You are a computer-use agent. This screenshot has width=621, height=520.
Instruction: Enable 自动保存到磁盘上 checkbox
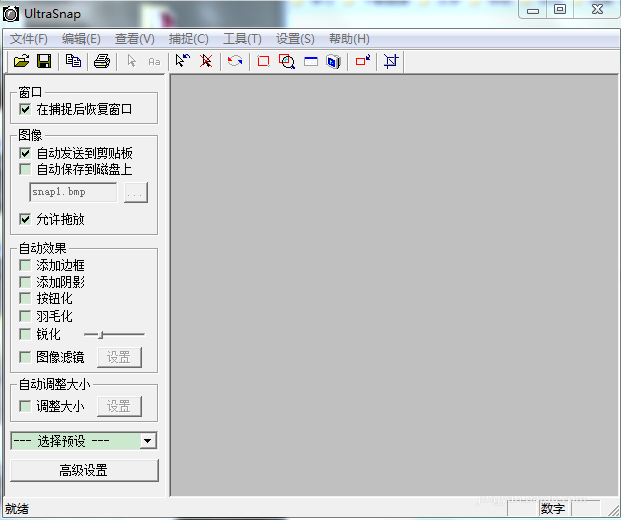(x=25, y=170)
